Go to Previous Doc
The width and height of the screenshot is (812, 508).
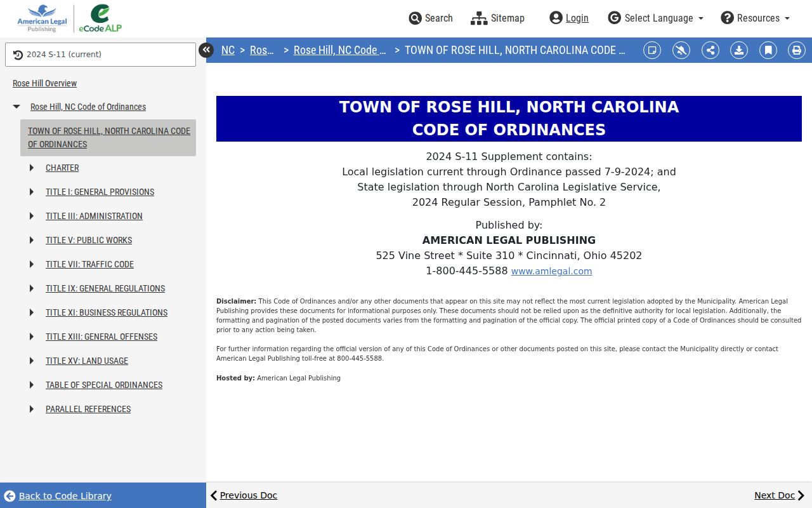[x=244, y=495]
